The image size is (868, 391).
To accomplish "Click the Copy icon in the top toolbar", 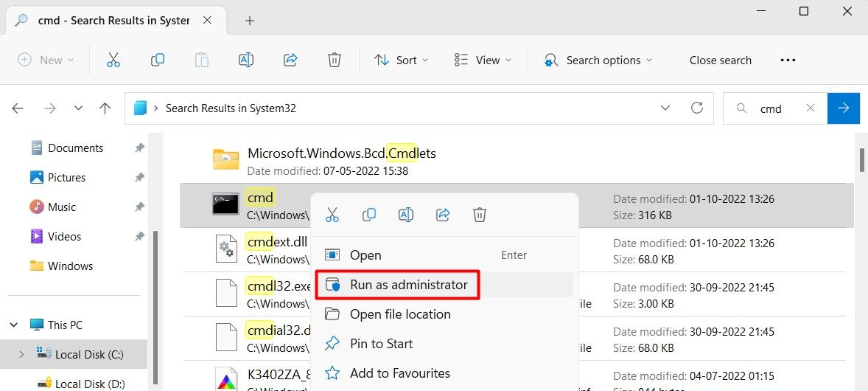I will pyautogui.click(x=158, y=60).
